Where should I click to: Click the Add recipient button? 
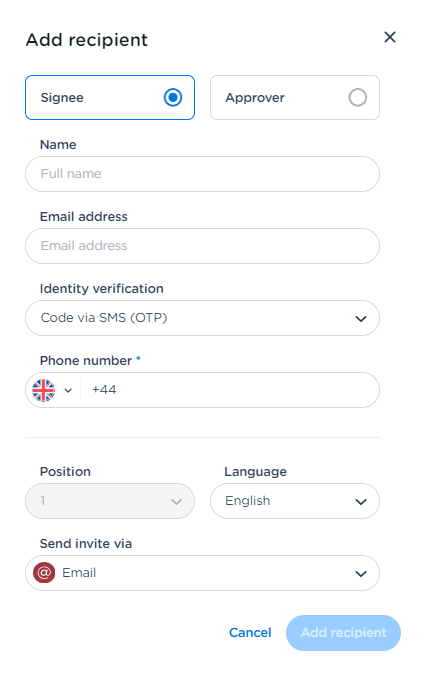point(343,633)
